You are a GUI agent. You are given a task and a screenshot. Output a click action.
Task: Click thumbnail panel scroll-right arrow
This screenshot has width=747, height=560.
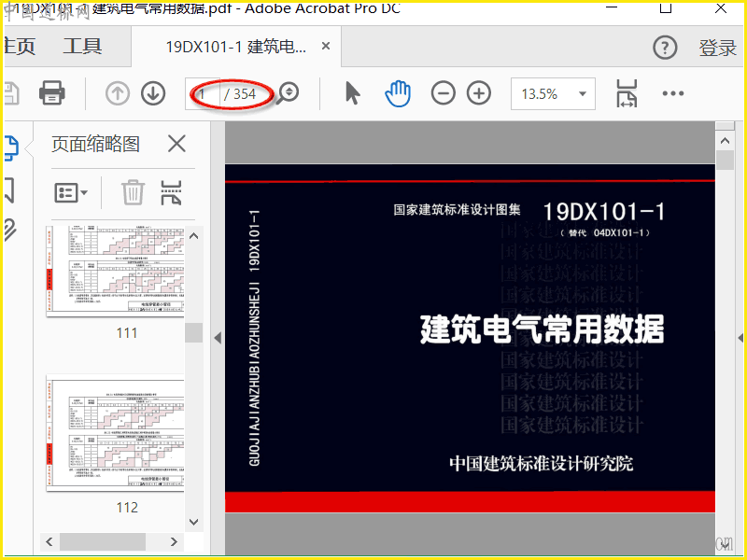(x=174, y=542)
